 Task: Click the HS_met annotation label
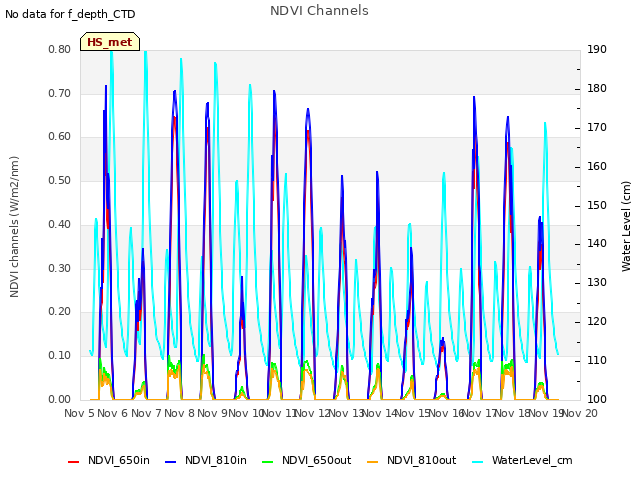tap(110, 42)
